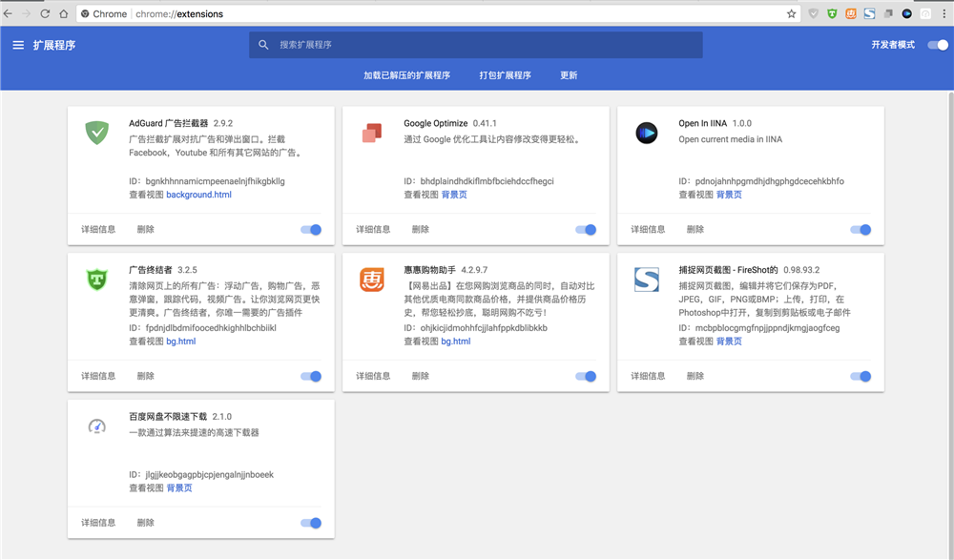Disable the Google Optimize extension
Screen dimensions: 954x560
[586, 230]
